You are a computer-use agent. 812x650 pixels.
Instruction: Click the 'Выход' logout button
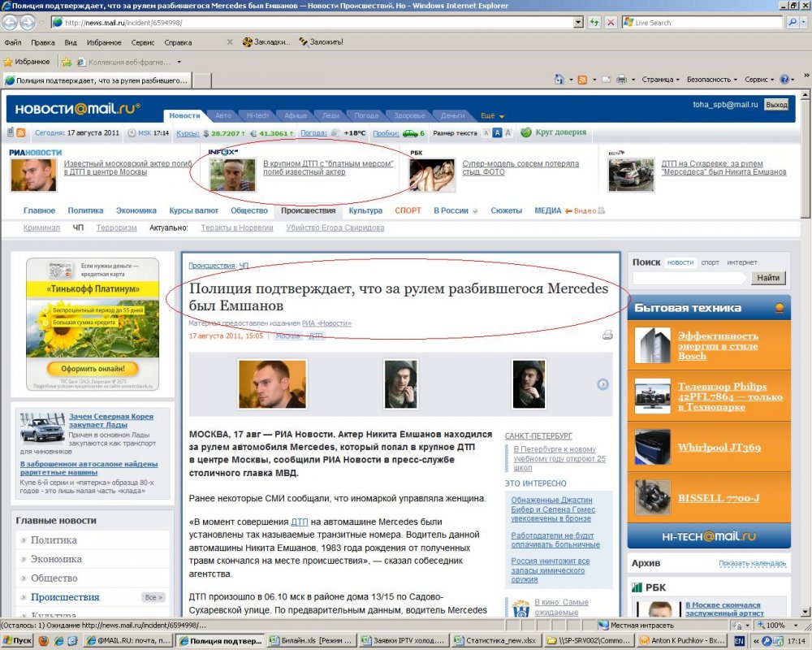(776, 105)
